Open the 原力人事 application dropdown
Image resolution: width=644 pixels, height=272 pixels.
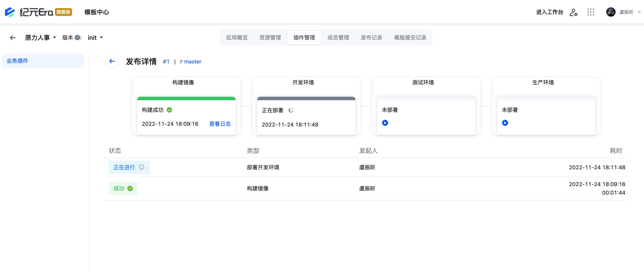(40, 38)
